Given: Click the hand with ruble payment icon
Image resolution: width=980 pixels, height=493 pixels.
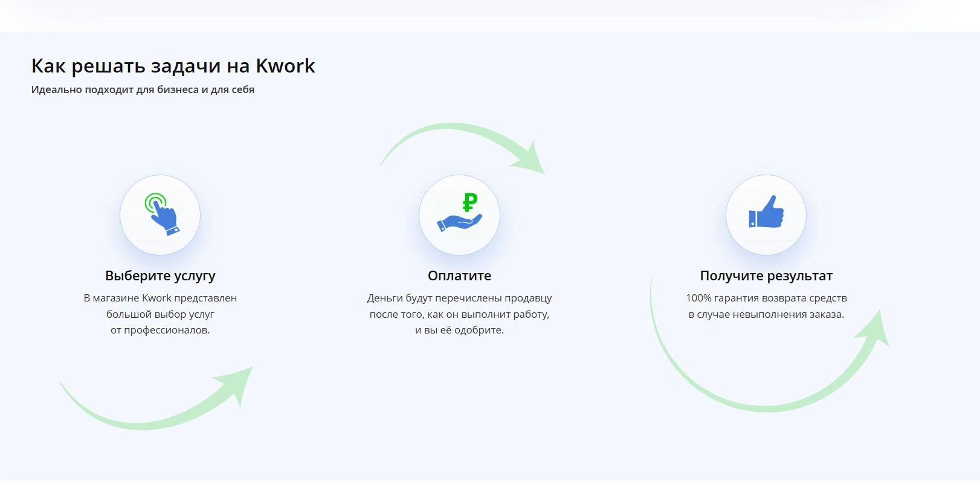Looking at the screenshot, I should pyautogui.click(x=459, y=214).
